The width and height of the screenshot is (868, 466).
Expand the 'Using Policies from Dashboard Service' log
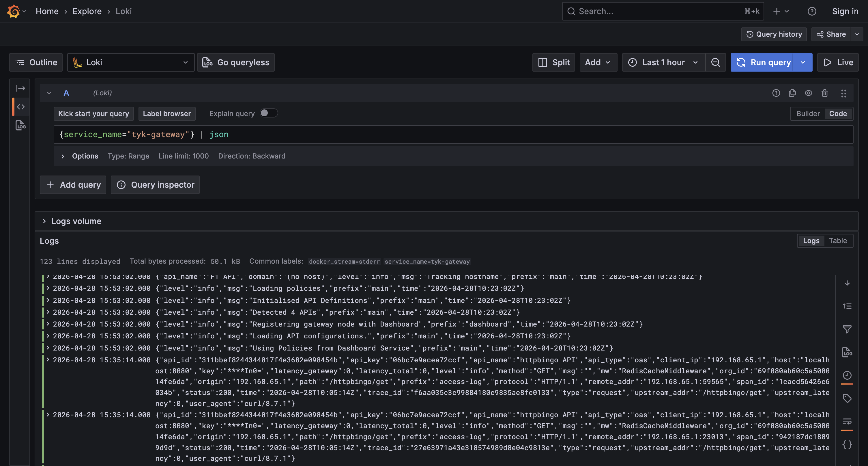tap(48, 348)
